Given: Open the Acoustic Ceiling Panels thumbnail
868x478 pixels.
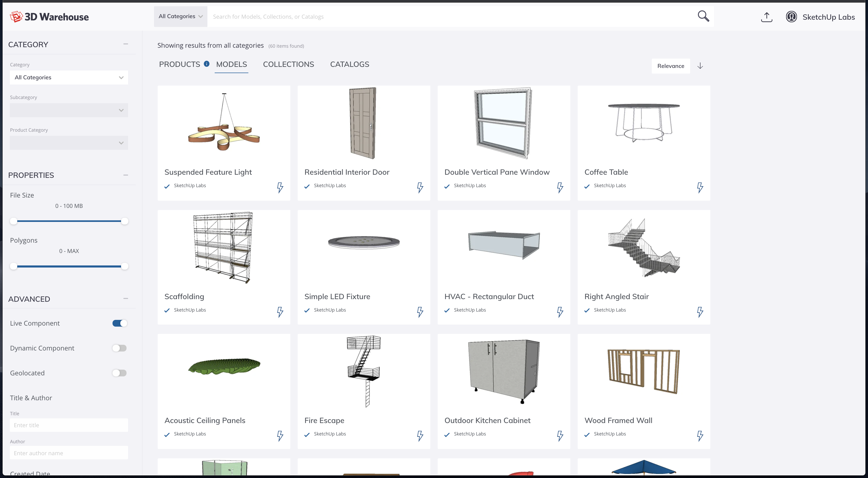Looking at the screenshot, I should (224, 367).
